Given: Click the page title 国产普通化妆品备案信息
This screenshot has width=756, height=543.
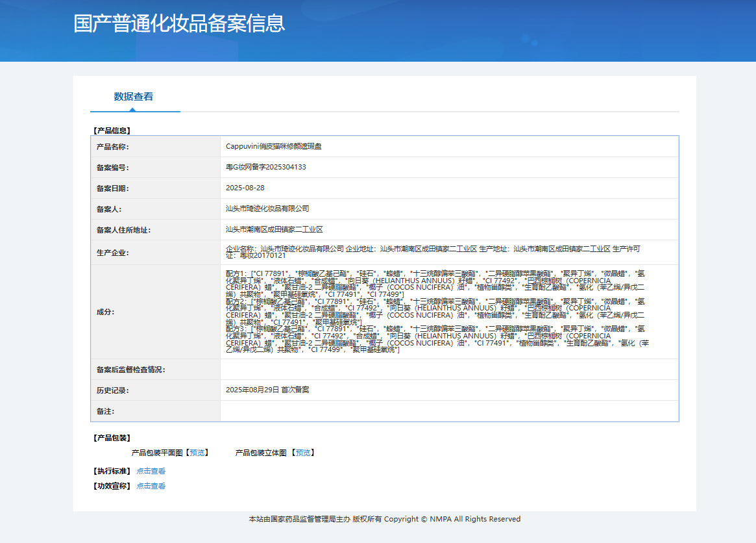Looking at the screenshot, I should coord(179,23).
